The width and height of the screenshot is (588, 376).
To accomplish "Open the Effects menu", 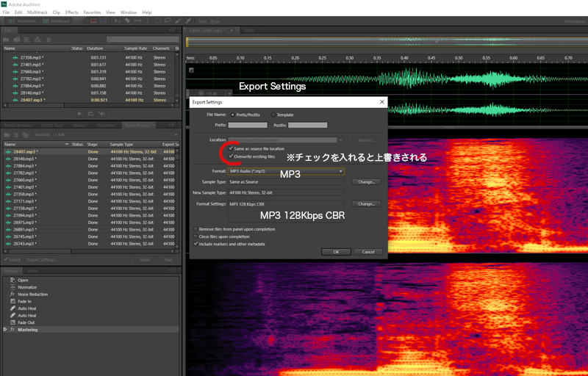I will click(x=72, y=12).
